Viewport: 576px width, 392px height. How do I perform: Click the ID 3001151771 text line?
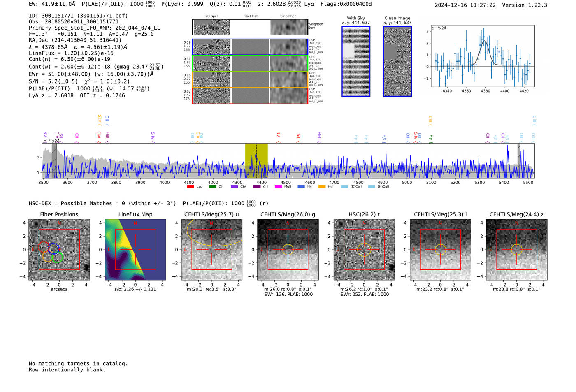tap(78, 16)
